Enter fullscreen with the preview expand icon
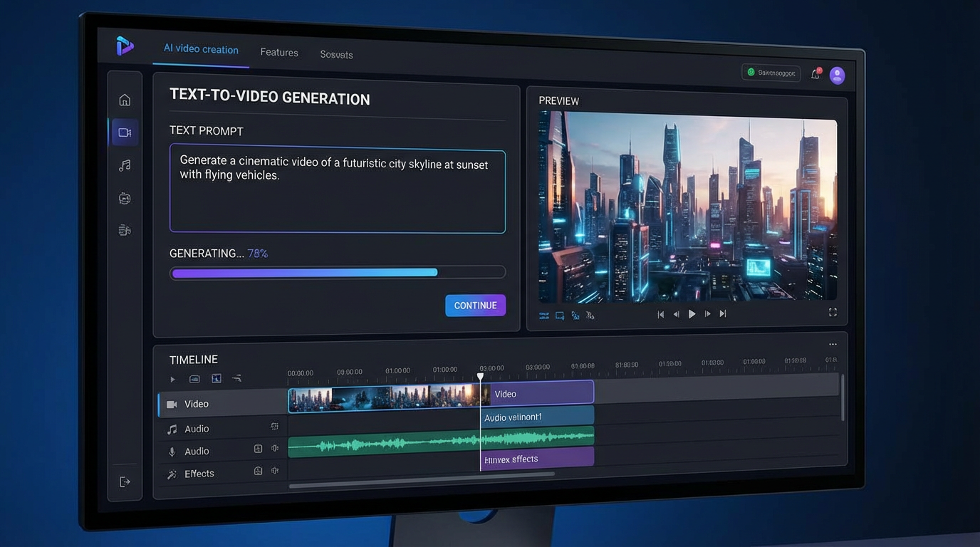 [833, 312]
